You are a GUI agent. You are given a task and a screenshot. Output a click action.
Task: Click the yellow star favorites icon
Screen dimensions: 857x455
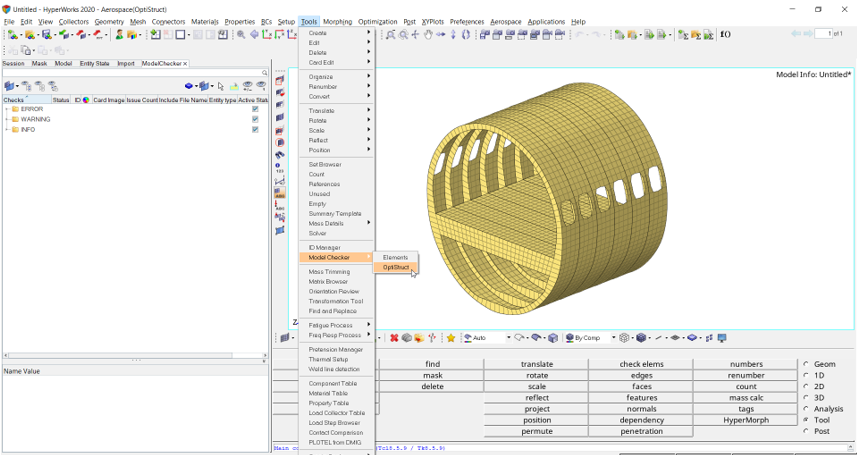click(451, 338)
